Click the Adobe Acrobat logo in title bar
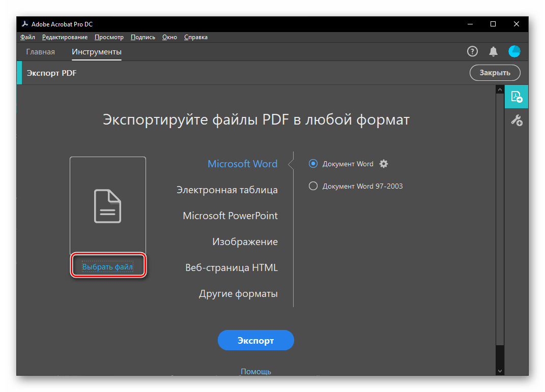 click(x=24, y=24)
